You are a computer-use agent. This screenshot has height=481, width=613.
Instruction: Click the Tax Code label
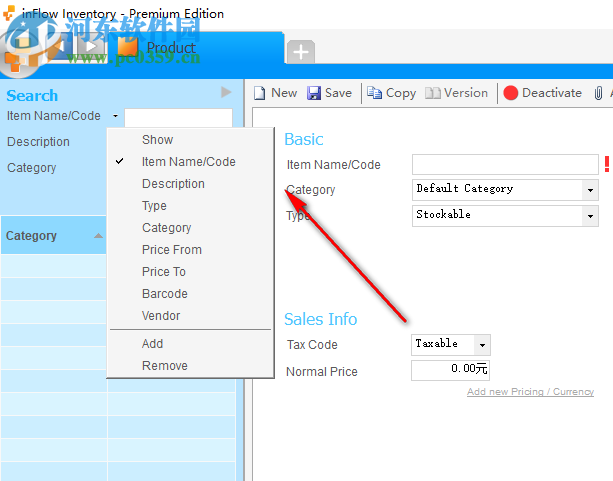pyautogui.click(x=312, y=345)
